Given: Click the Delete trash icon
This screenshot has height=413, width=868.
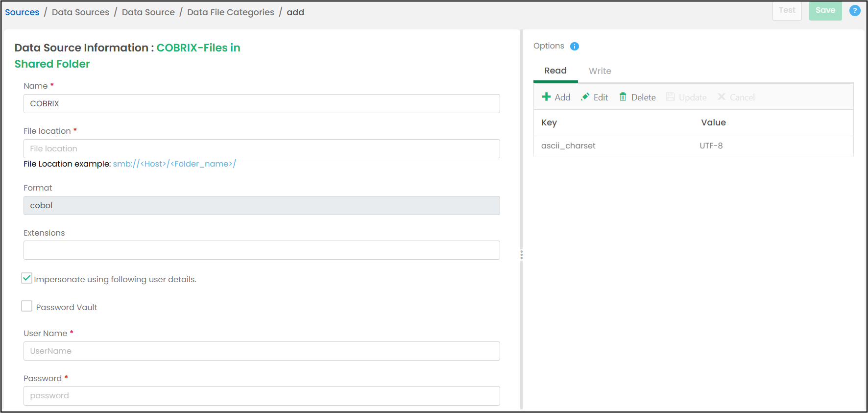Looking at the screenshot, I should pyautogui.click(x=623, y=97).
